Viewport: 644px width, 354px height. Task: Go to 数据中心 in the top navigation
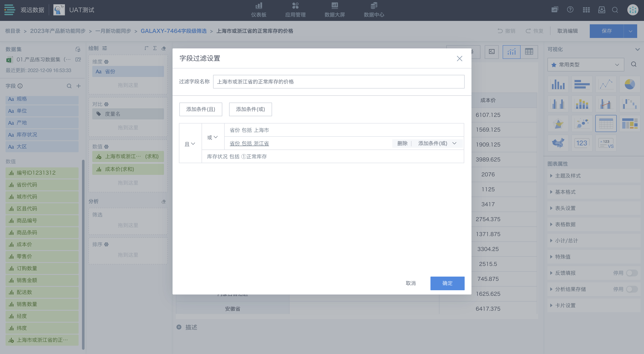click(374, 10)
